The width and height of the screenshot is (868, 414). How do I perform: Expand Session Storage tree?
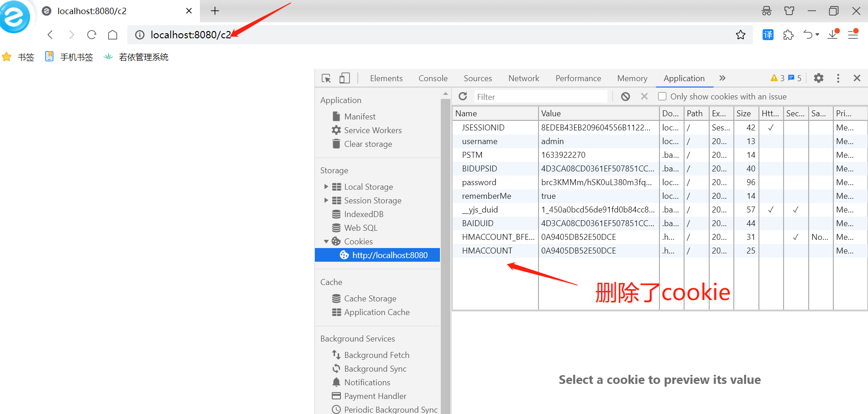(x=326, y=200)
